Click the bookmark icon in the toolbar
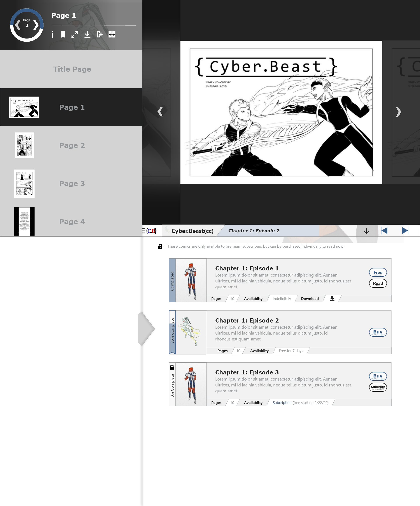Screen dimensions: 420x506 pyautogui.click(x=63, y=35)
